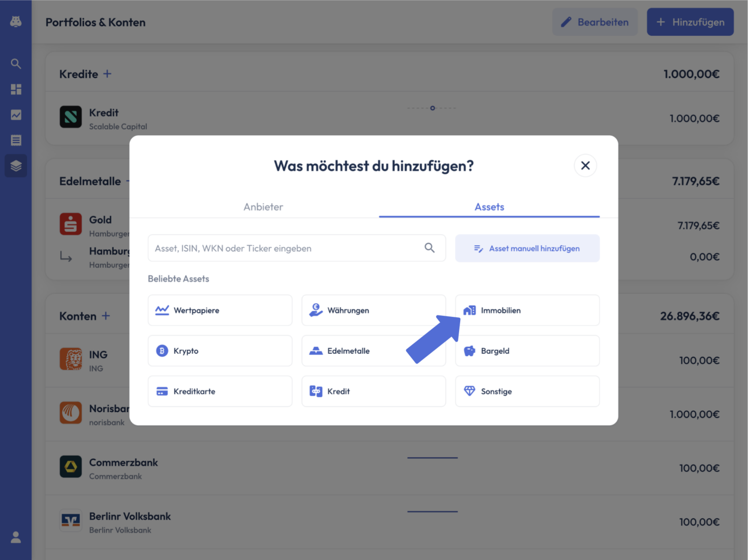Click the Bearbeiten button
Viewport: 748px width, 560px height.
pyautogui.click(x=595, y=22)
